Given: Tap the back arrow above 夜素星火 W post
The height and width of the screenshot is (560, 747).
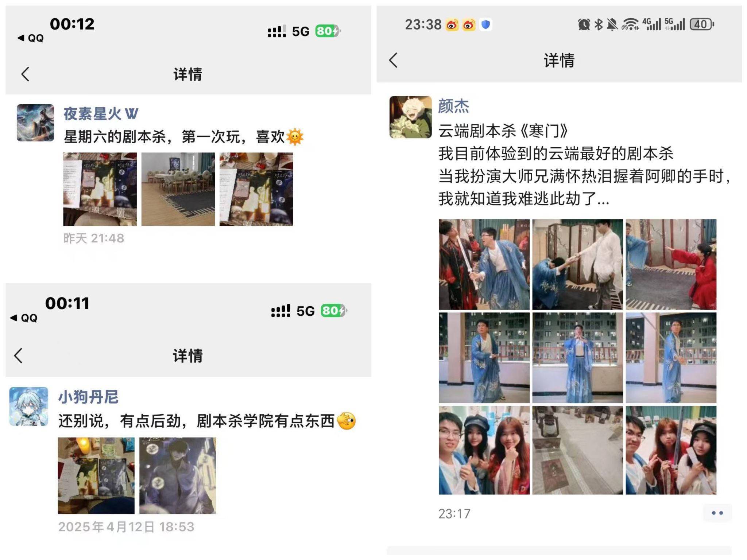Looking at the screenshot, I should point(25,74).
